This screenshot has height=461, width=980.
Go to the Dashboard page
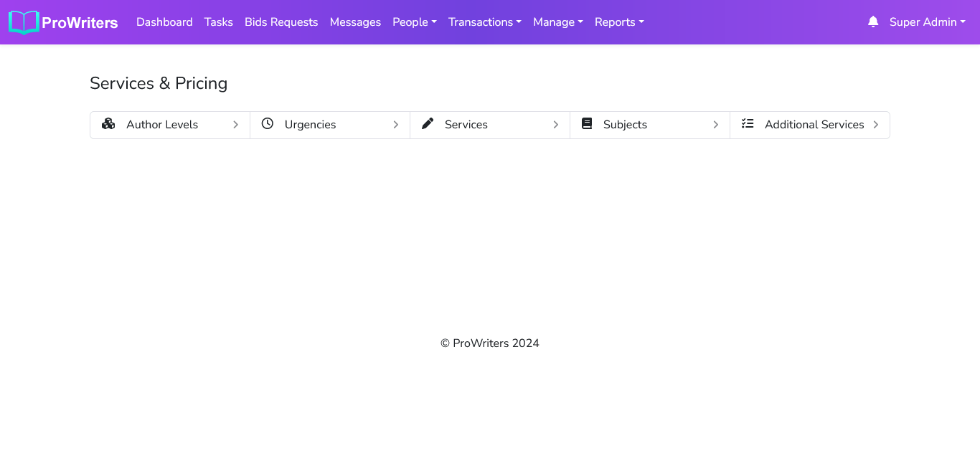coord(164,22)
